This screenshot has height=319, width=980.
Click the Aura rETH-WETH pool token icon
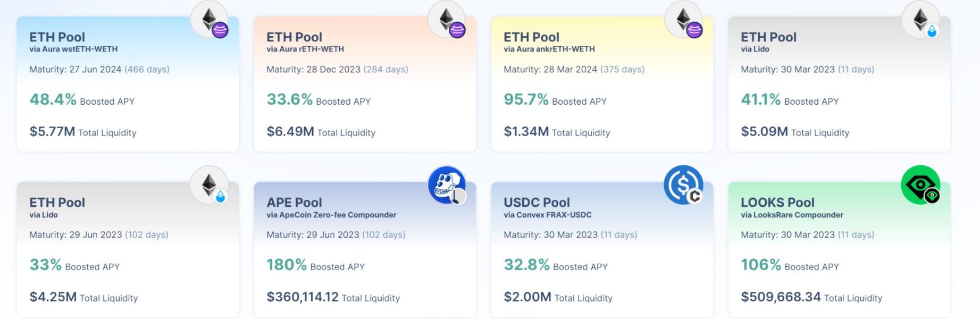447,20
